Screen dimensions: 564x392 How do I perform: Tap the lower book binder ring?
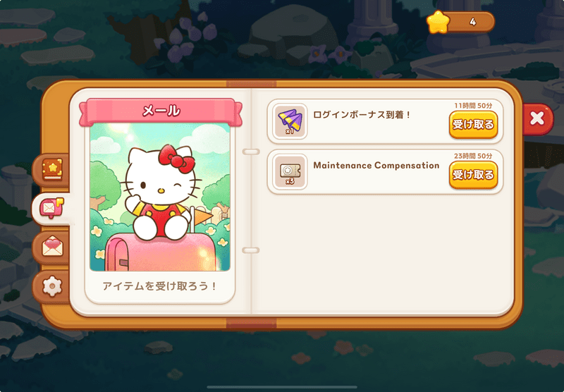pos(251,250)
